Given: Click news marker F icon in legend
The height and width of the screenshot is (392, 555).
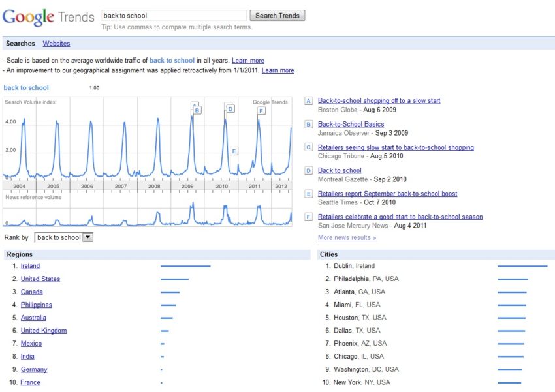Looking at the screenshot, I should point(309,217).
